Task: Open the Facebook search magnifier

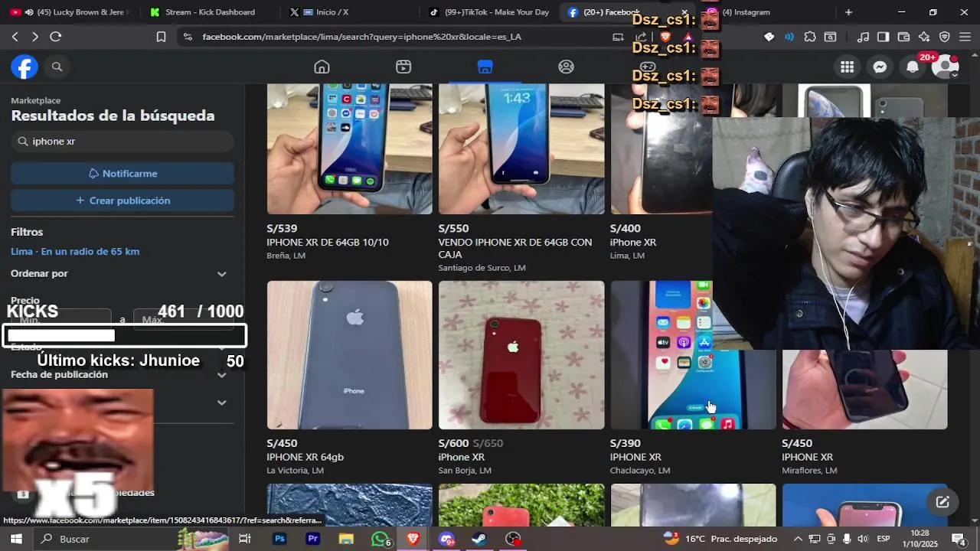Action: pos(57,67)
